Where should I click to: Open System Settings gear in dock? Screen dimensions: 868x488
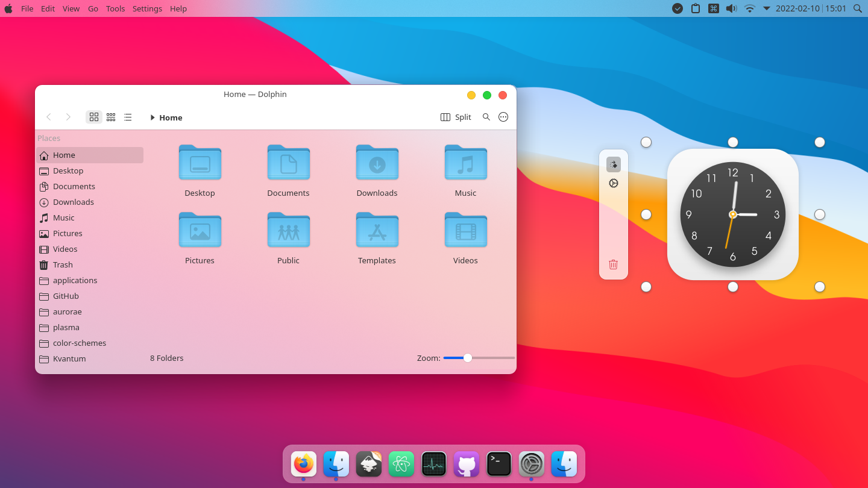[532, 464]
